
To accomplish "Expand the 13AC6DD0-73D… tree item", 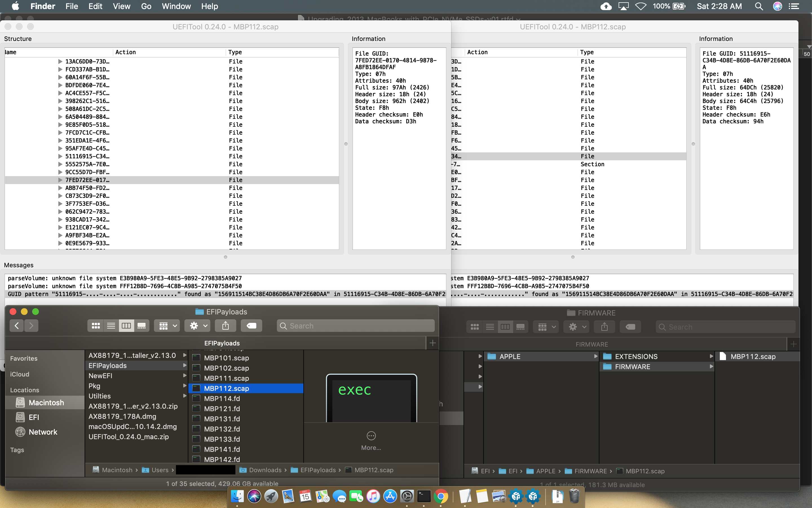I will click(60, 62).
